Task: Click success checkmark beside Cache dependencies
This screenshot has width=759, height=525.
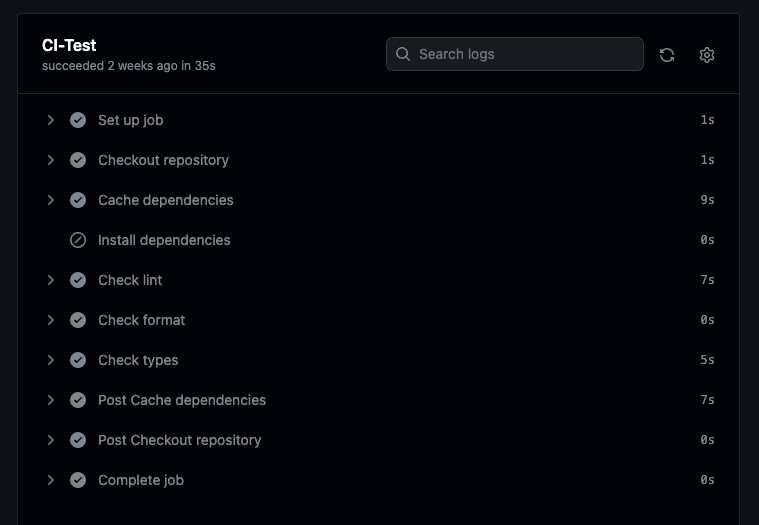Action: (78, 200)
